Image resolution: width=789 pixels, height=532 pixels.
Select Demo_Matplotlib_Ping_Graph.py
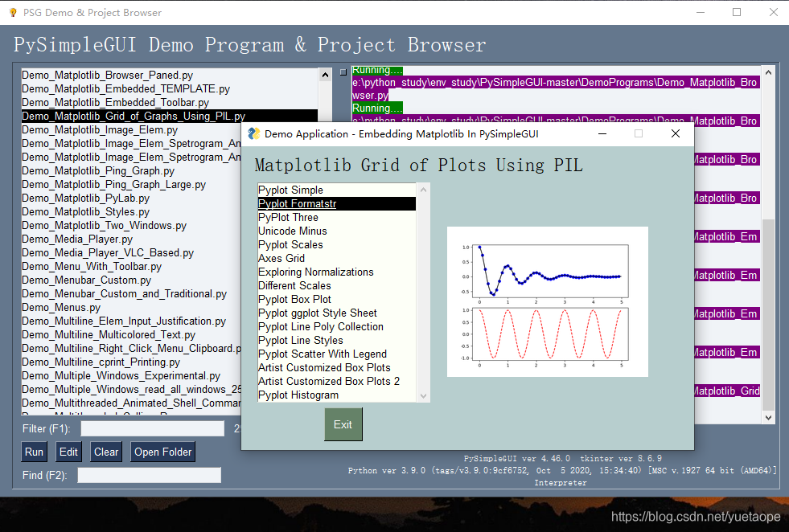[131, 170]
